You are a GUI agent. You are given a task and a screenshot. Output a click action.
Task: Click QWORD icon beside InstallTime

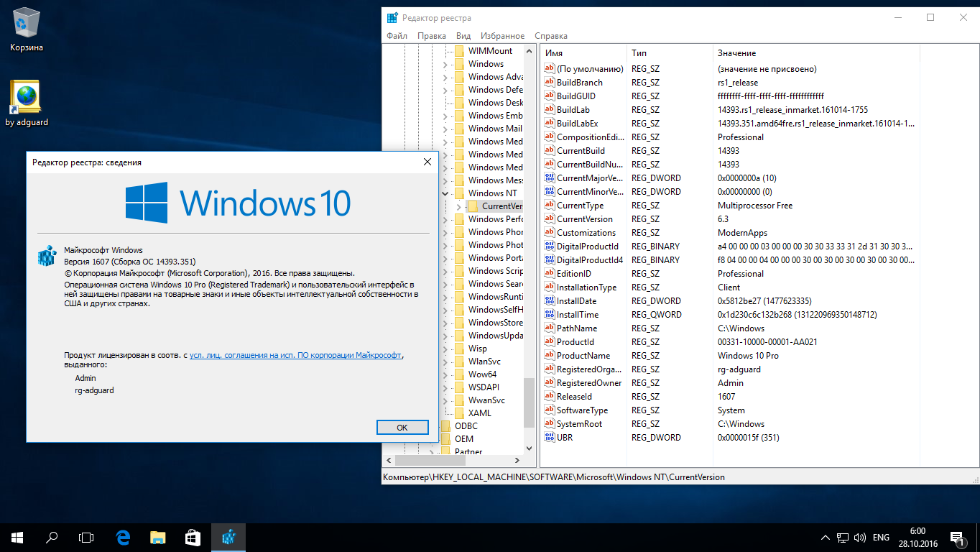550,315
